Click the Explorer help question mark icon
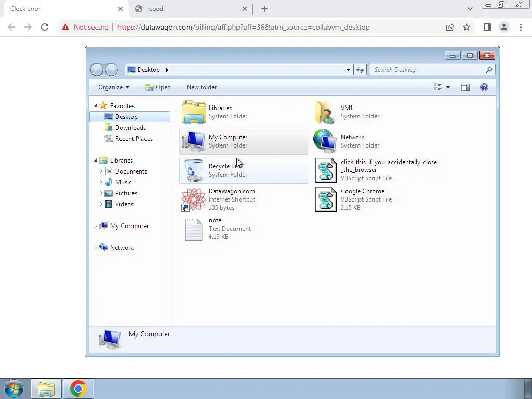The width and height of the screenshot is (532, 399). click(x=484, y=87)
